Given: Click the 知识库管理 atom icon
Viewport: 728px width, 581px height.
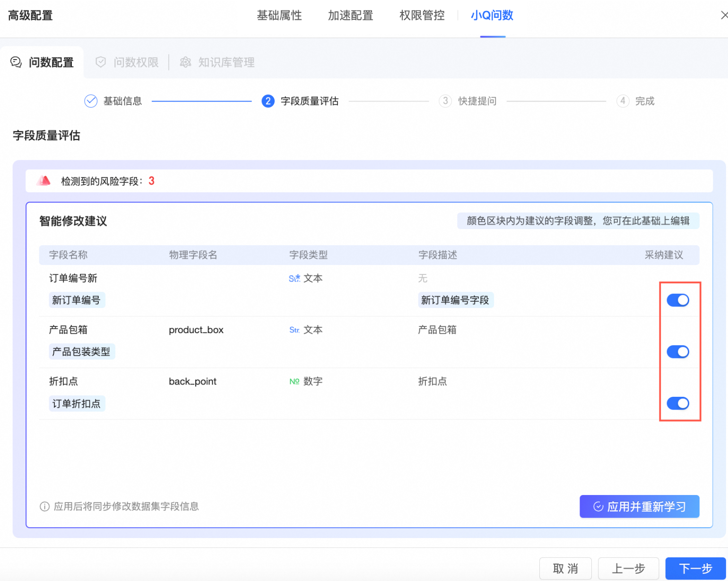Looking at the screenshot, I should (185, 62).
